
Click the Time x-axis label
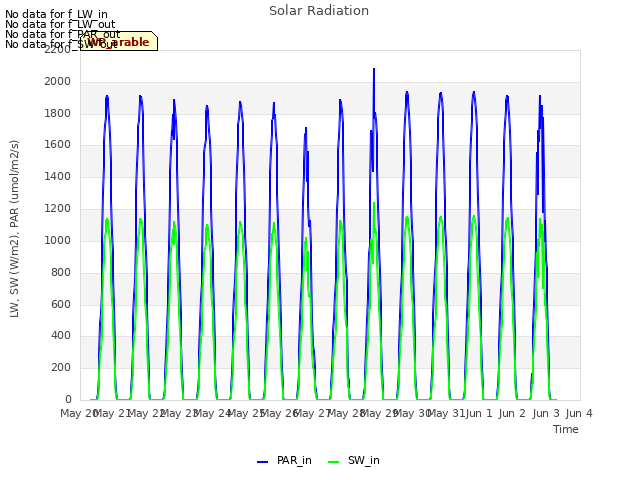click(565, 429)
